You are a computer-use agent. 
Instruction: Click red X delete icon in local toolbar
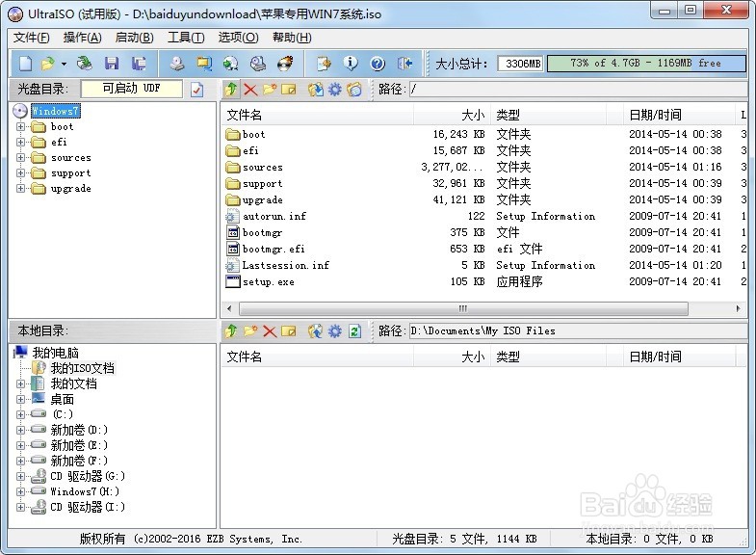pyautogui.click(x=270, y=331)
